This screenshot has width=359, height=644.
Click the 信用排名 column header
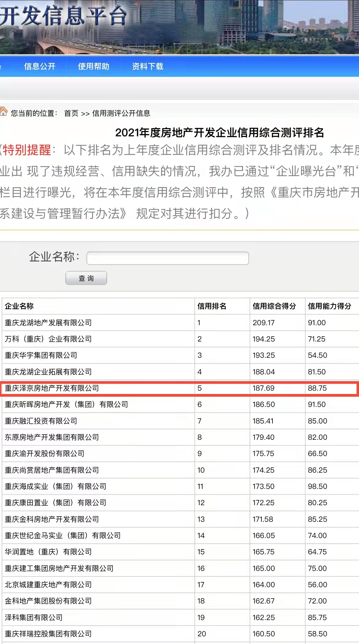tap(212, 306)
